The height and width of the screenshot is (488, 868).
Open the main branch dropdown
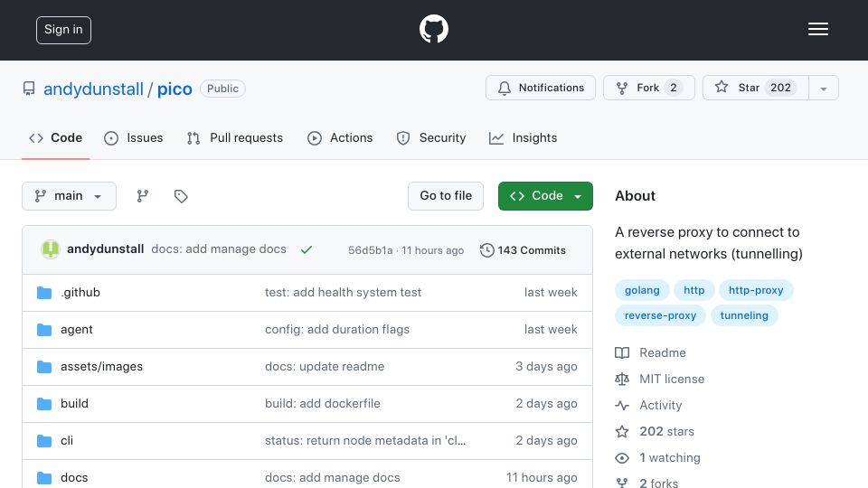click(70, 196)
